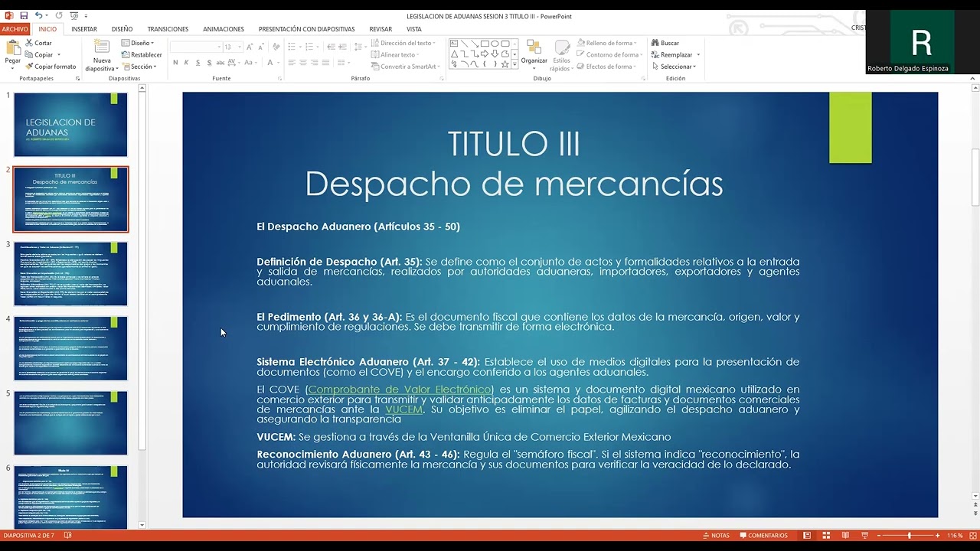Select the text box shape in shapes gallery
The image size is (980, 551).
tap(454, 44)
